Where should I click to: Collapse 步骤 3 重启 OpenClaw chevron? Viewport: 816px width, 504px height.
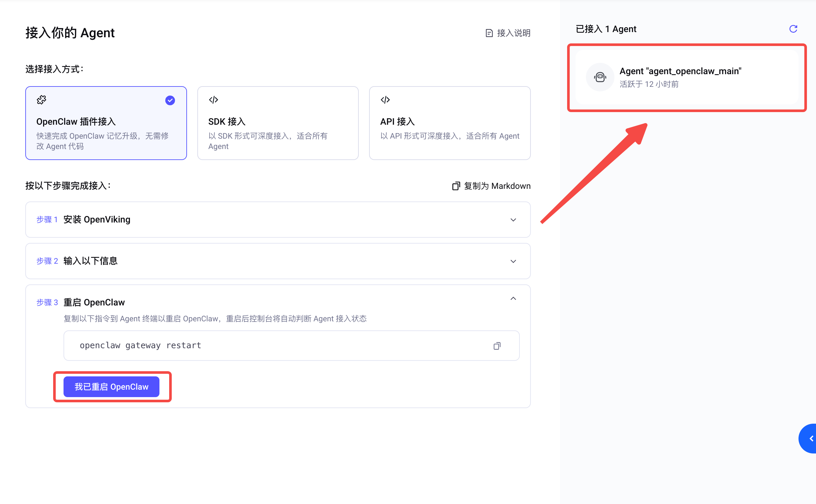[513, 299]
